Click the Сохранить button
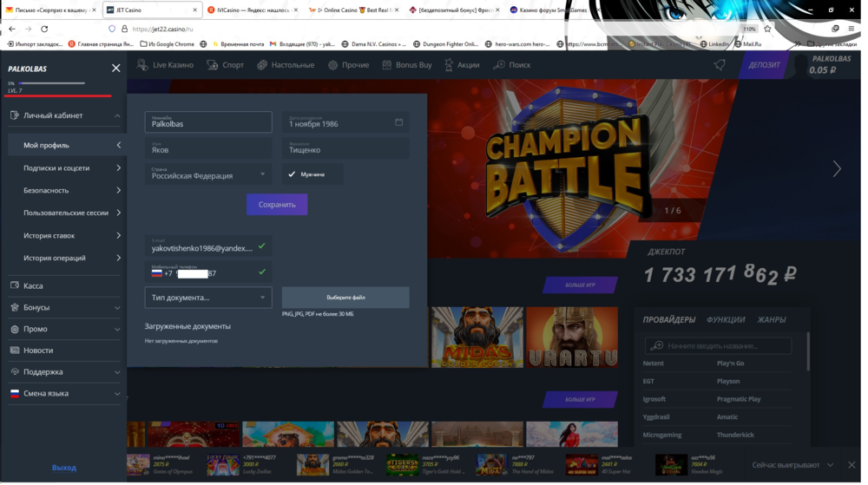This screenshot has height=485, width=868. [277, 205]
